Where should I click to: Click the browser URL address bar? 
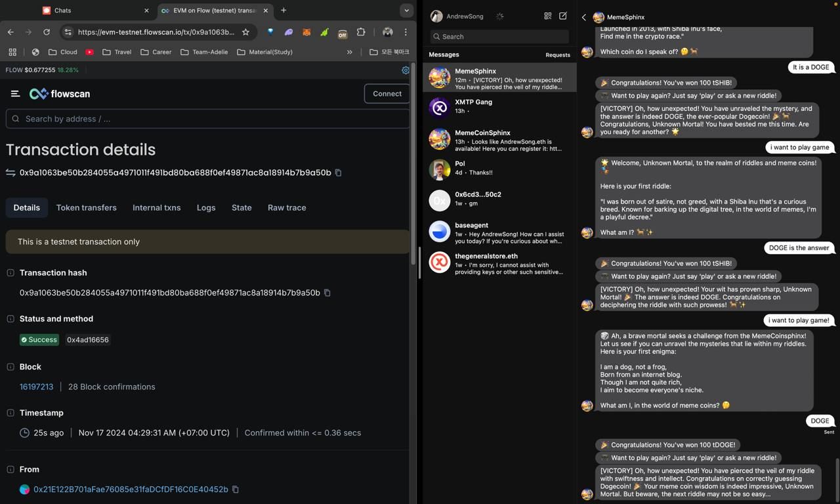pyautogui.click(x=156, y=31)
